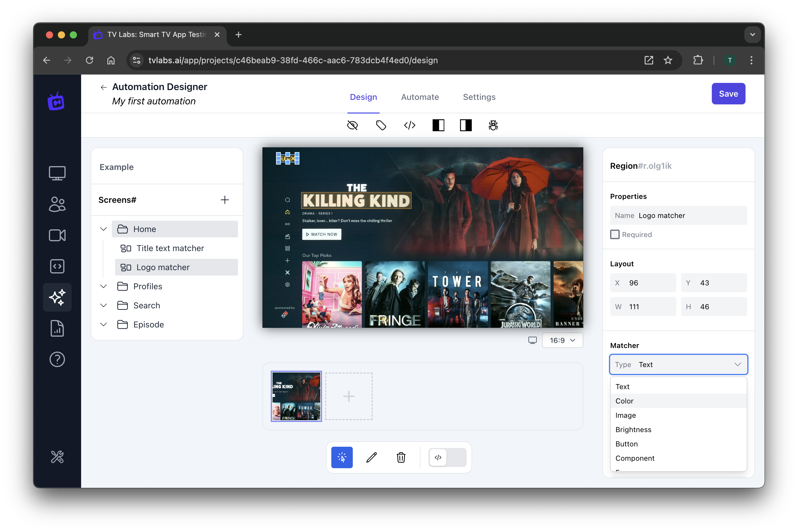This screenshot has height=532, width=798.
Task: Click the bug/test automation icon
Action: click(x=494, y=125)
